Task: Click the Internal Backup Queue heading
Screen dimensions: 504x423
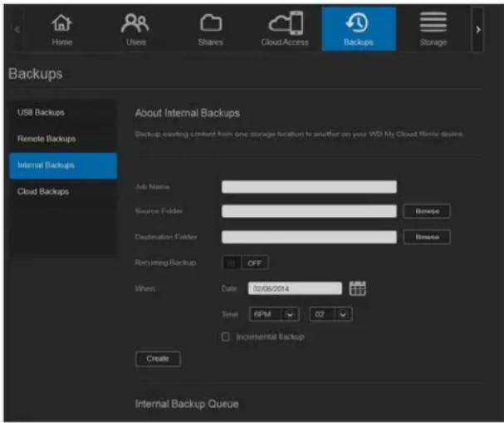Action: click(x=187, y=404)
